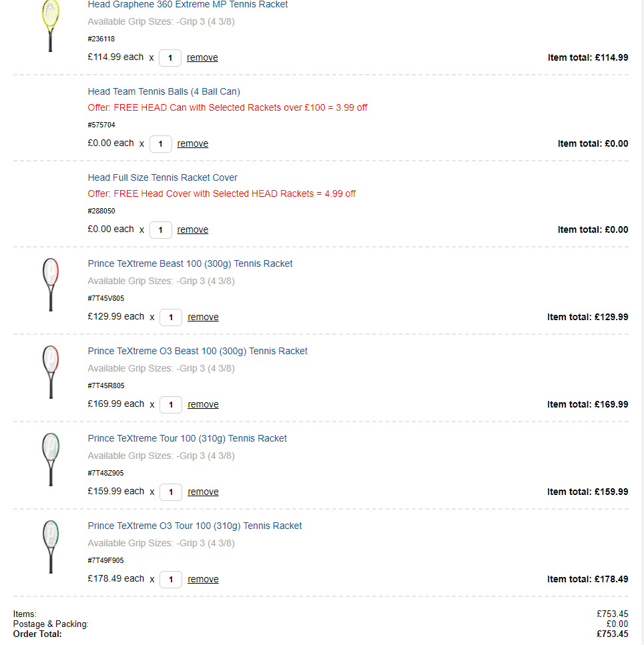Select the quantity input for the Head tennis balls
644x645 pixels.
(160, 144)
